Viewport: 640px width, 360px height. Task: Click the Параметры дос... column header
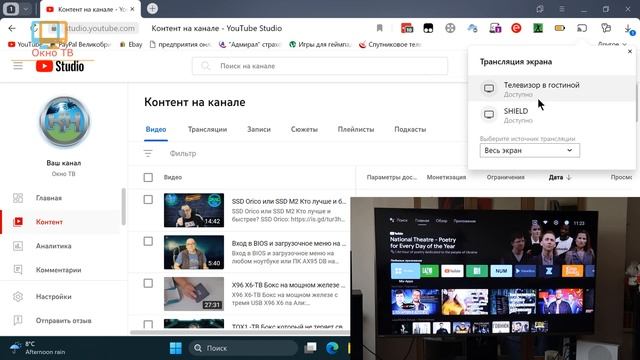pyautogui.click(x=391, y=177)
